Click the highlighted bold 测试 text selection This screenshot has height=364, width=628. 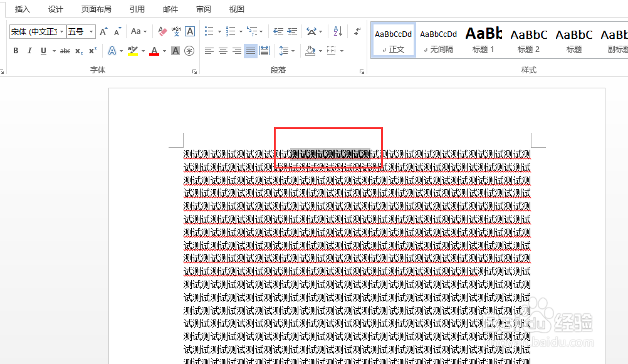click(330, 154)
